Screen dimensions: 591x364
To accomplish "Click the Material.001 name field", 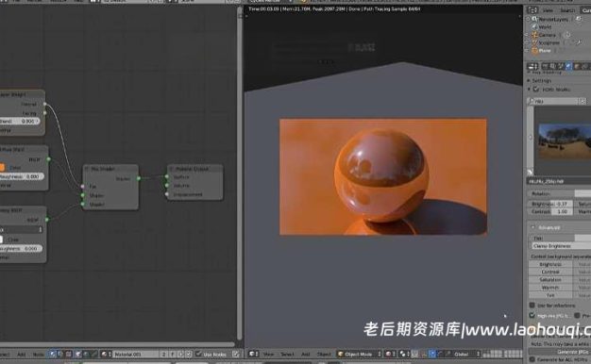I will coord(136,354).
